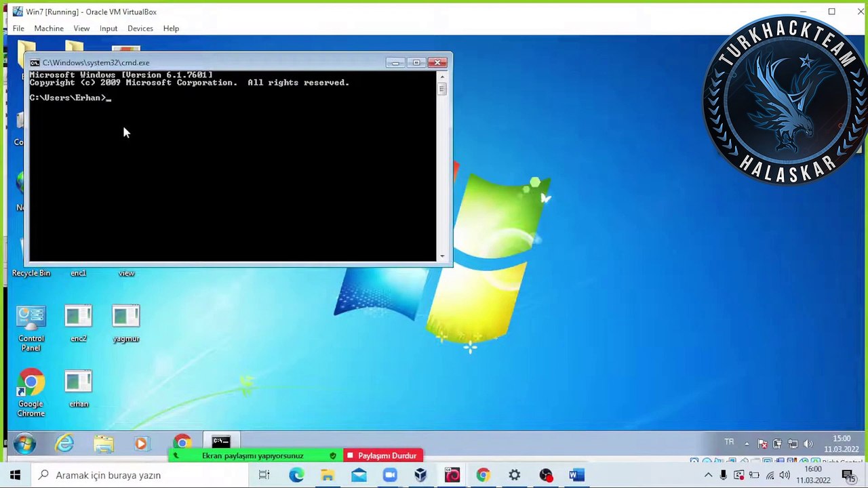Viewport: 868px width, 488px height.
Task: Open the Windows 7 Start orb
Action: point(25,444)
